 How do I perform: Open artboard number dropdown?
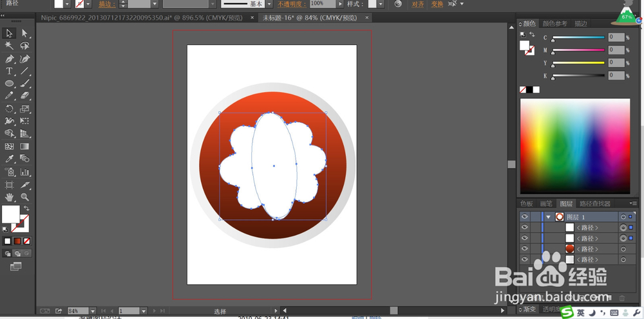click(x=144, y=311)
